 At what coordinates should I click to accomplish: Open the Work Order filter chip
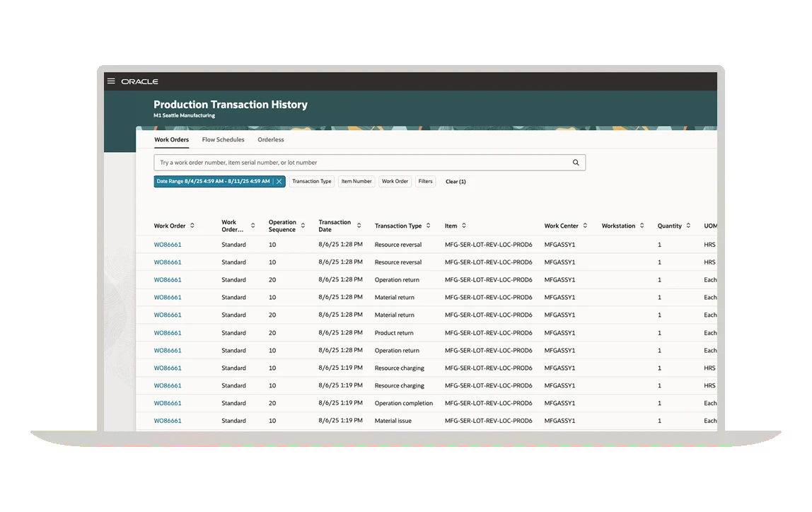395,182
